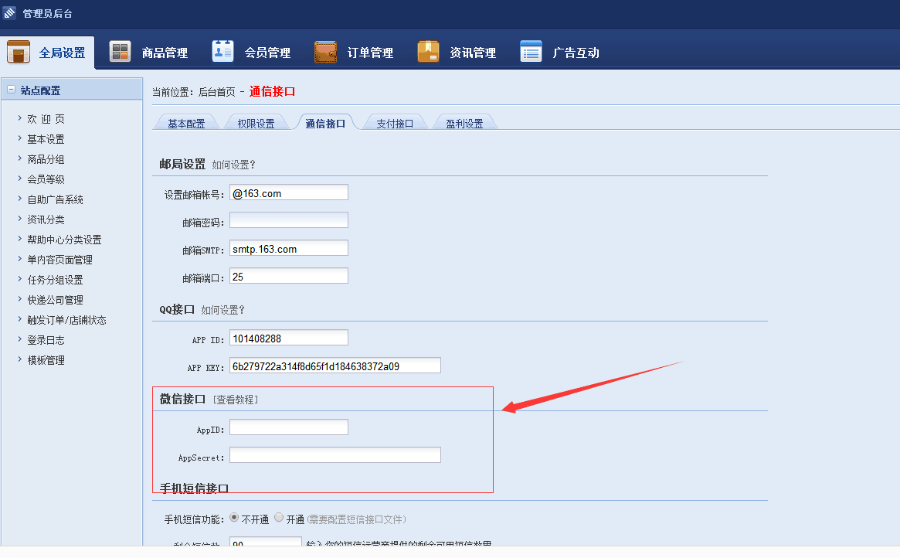Switch to the 支付接口 tab
The height and width of the screenshot is (558, 900).
pyautogui.click(x=395, y=123)
